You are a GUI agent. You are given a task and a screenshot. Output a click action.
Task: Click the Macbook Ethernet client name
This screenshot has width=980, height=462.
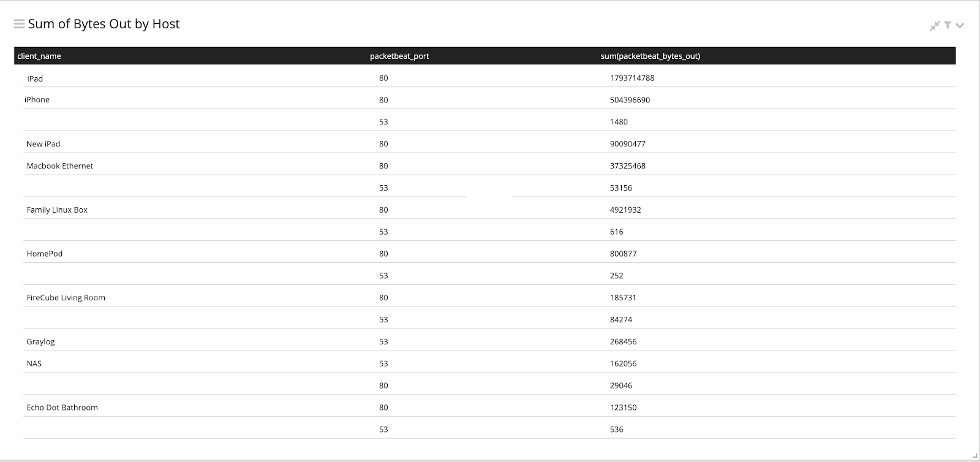[60, 166]
